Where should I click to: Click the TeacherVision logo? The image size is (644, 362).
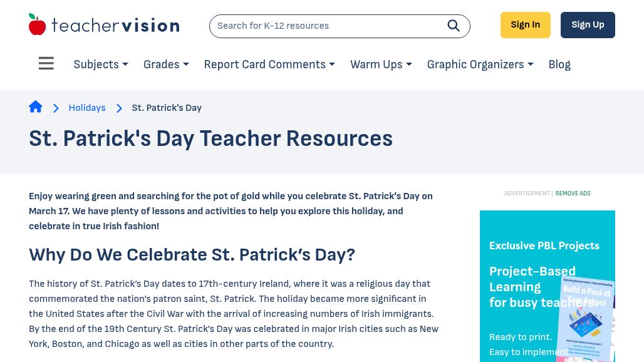point(104,24)
